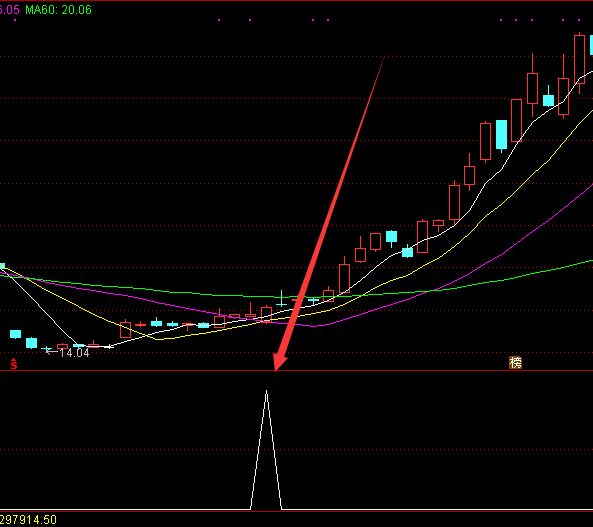
Task: Select the large cyan candle after the red rally candles
Action: [x=501, y=135]
